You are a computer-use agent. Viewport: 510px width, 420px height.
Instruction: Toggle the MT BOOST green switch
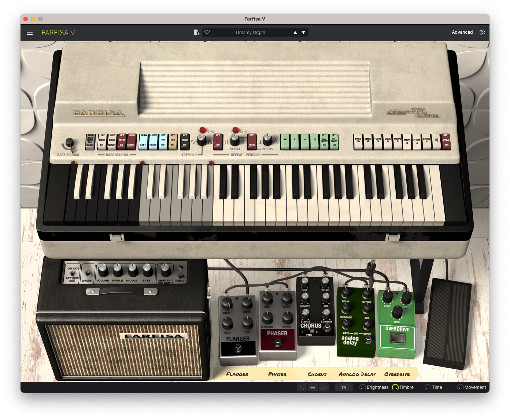334,141
